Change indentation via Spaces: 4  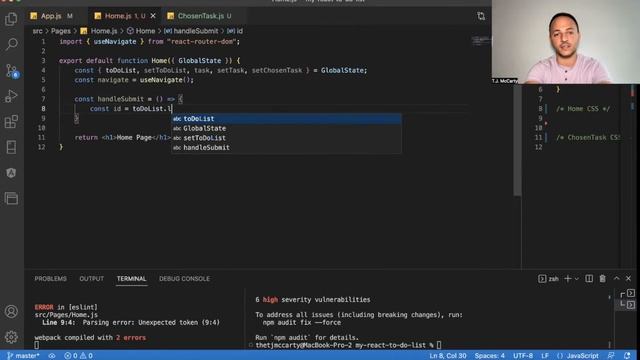tap(489, 356)
